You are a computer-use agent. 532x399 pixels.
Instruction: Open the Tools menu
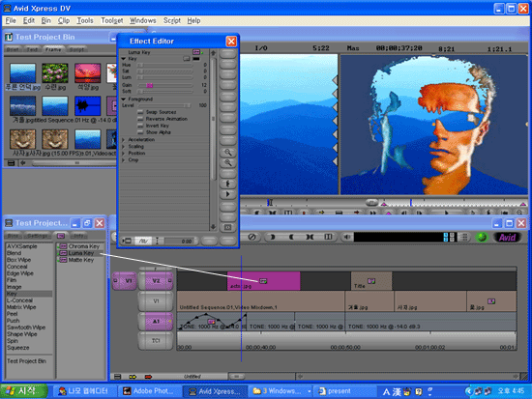tap(85, 20)
